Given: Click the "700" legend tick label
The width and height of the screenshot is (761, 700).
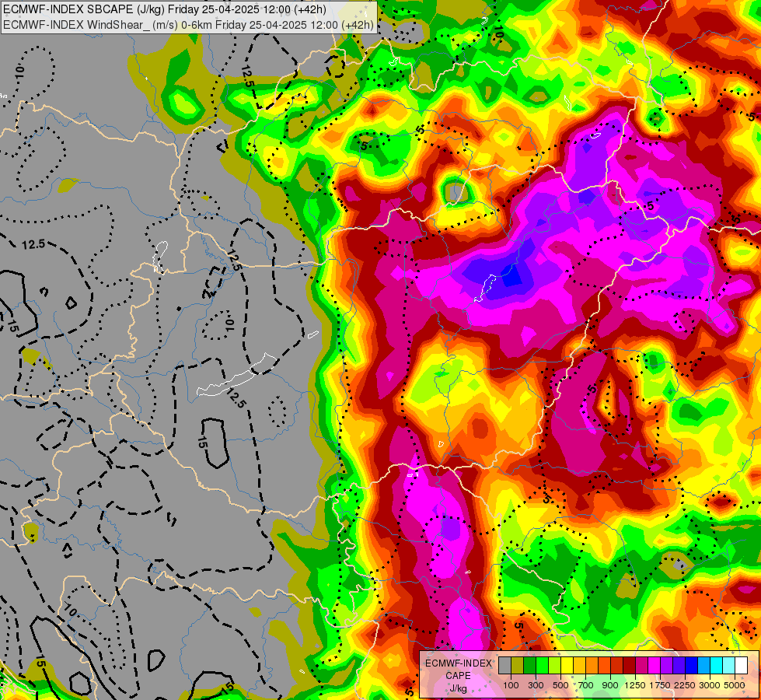Looking at the screenshot, I should coord(586,685).
